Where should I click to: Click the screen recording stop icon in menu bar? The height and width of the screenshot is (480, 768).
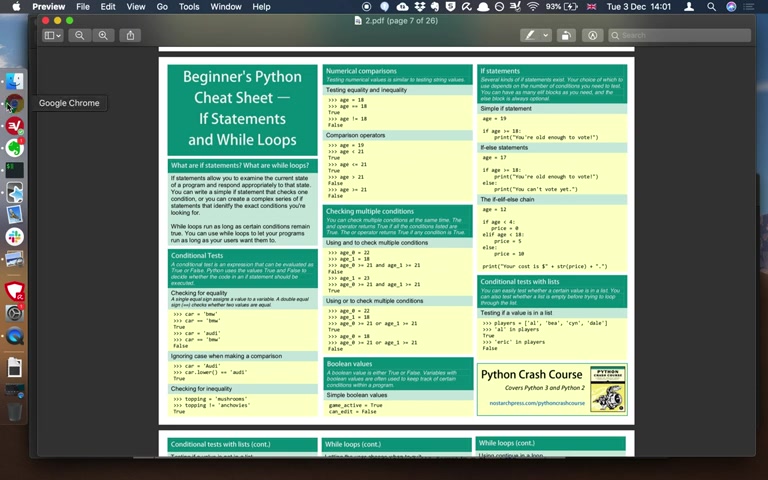366,6
